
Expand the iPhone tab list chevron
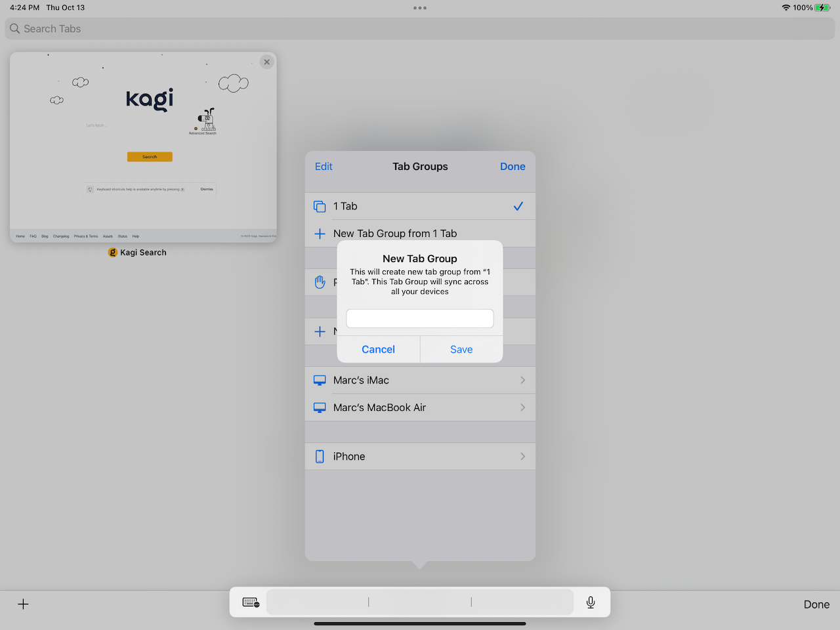point(522,456)
